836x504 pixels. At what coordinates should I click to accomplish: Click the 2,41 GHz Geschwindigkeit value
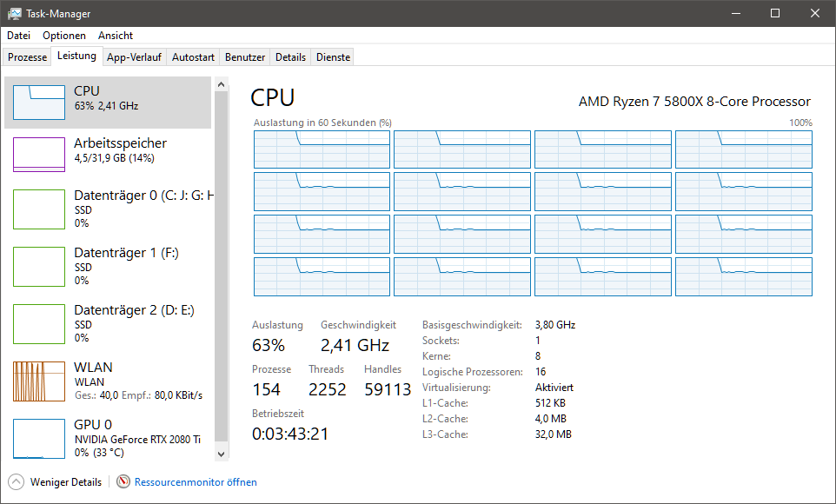pos(355,345)
